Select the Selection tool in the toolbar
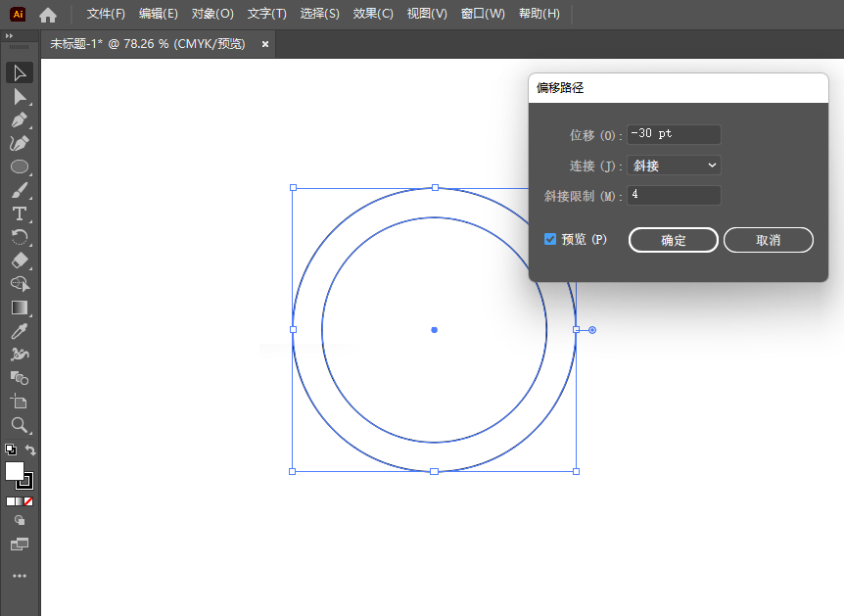 (x=20, y=72)
